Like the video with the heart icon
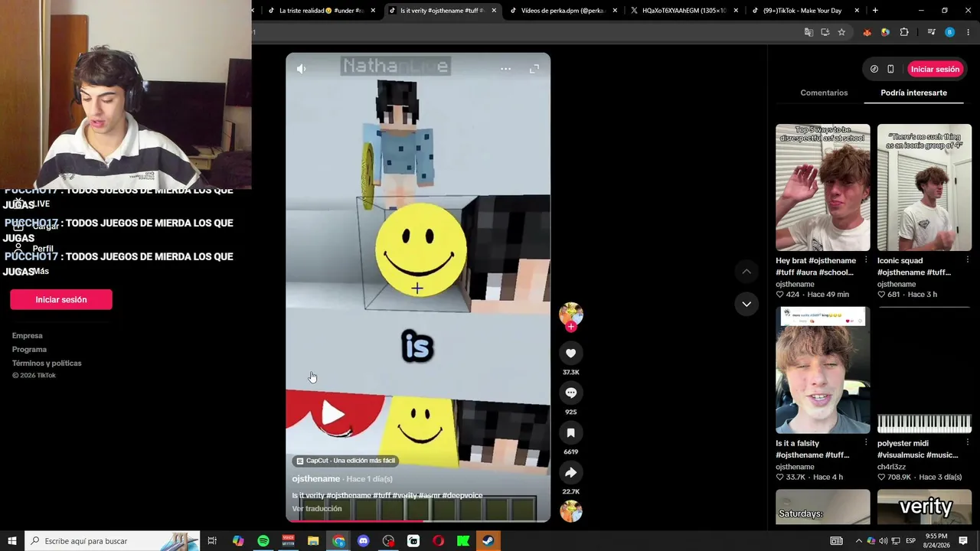The image size is (980, 551). point(570,353)
